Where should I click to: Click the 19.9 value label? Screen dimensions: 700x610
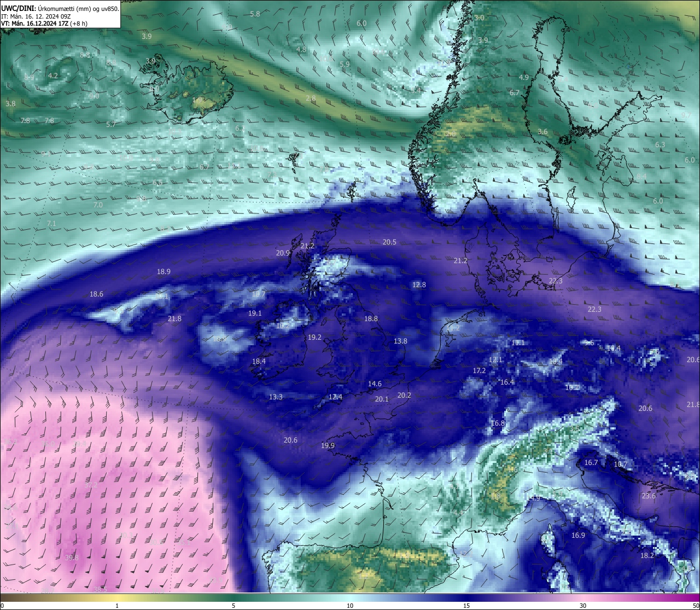coord(328,445)
